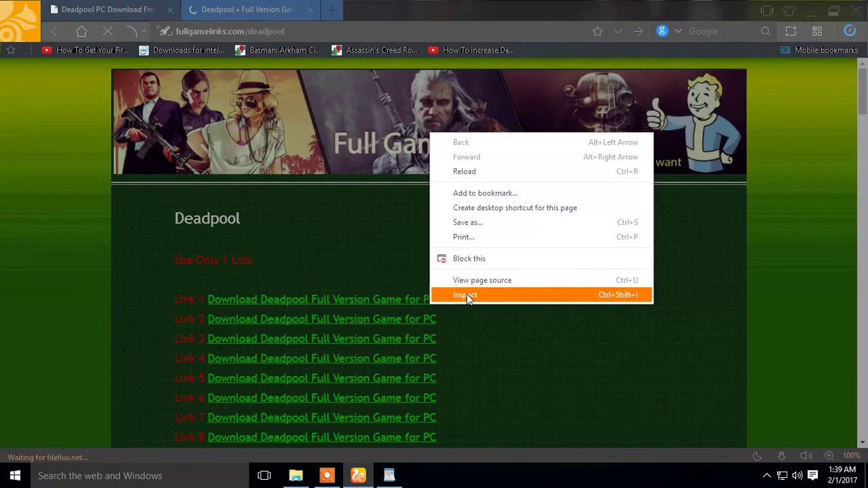Click the 100% zoom level value
Image resolution: width=868 pixels, height=488 pixels.
pos(852,456)
